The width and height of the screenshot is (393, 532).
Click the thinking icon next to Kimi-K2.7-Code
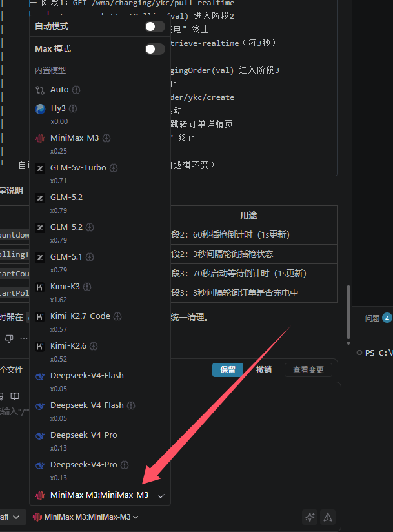[117, 316]
